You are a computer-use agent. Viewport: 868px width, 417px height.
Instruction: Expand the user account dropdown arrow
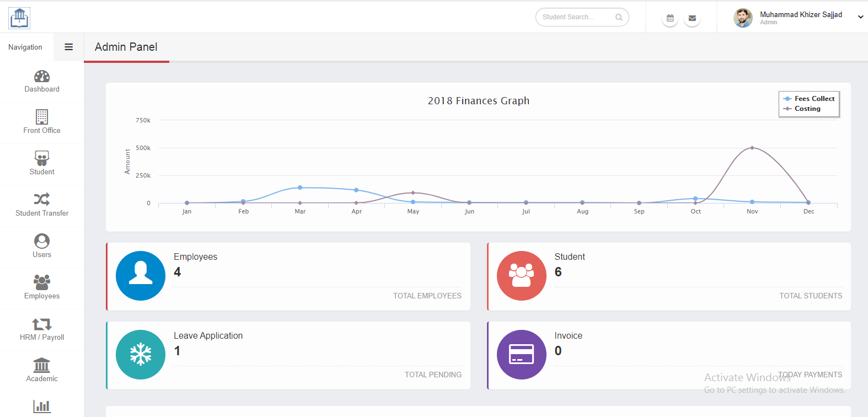[x=860, y=17]
